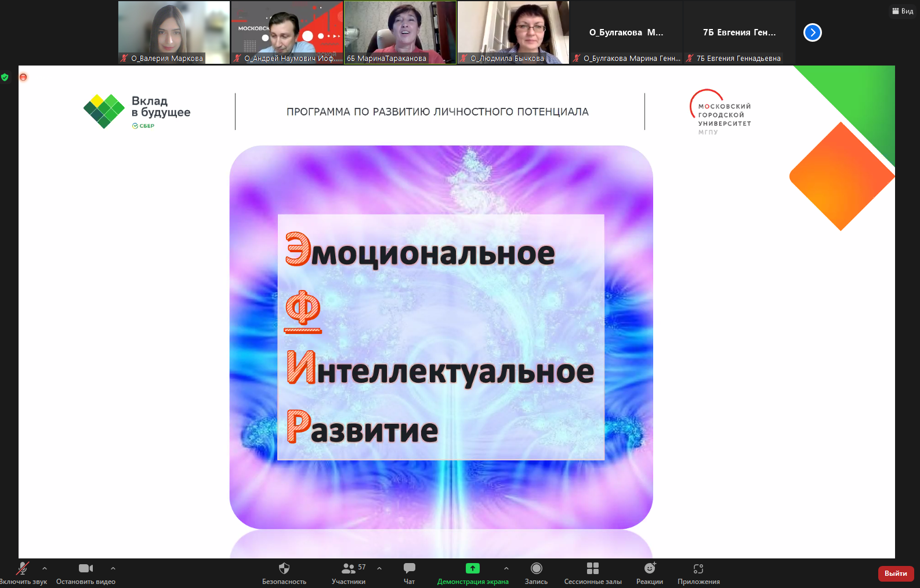Screen dimensions: 920x588
Task: Click participant count 57
Action: (362, 567)
